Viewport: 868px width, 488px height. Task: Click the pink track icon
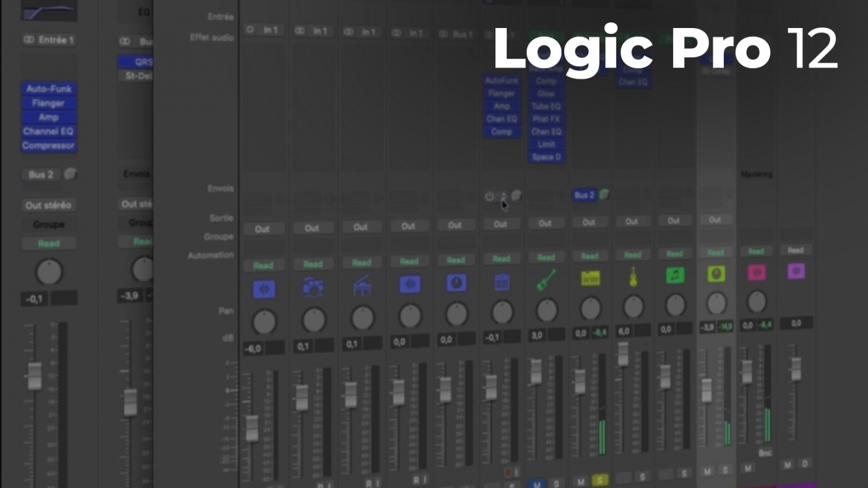coord(756,272)
